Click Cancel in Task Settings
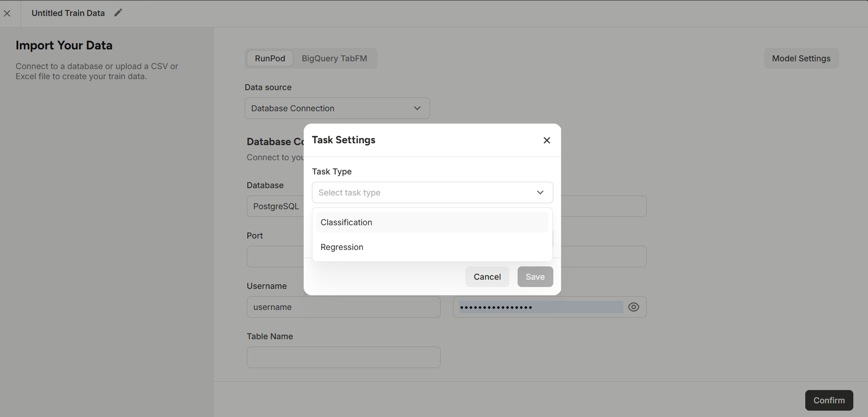Screen dimensions: 868x417 [487, 277]
